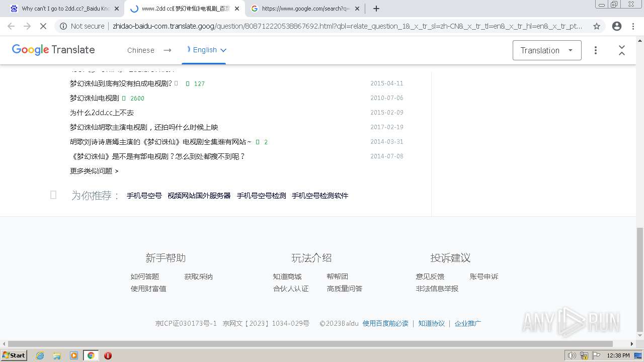Open the Action Center flag icon
644x362 pixels.
pos(596,355)
